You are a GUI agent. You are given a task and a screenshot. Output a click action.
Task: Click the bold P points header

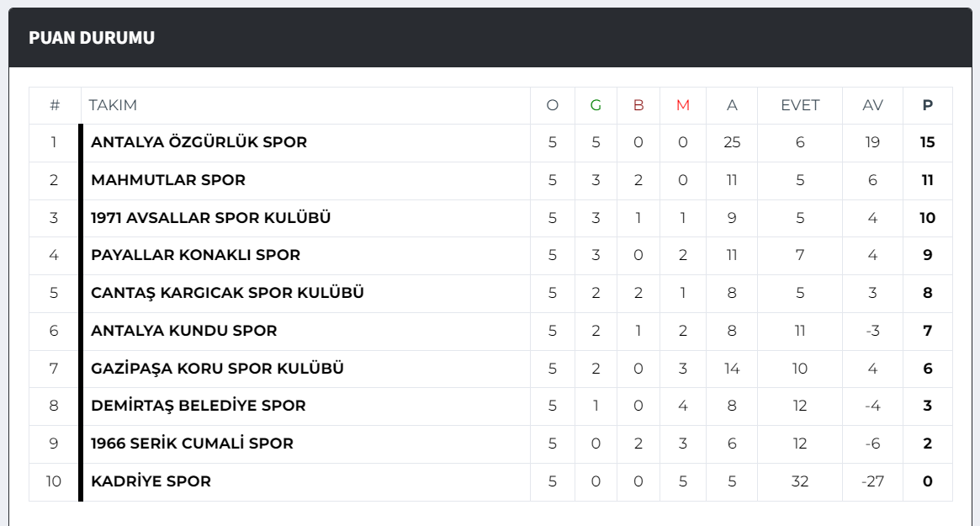(x=928, y=105)
